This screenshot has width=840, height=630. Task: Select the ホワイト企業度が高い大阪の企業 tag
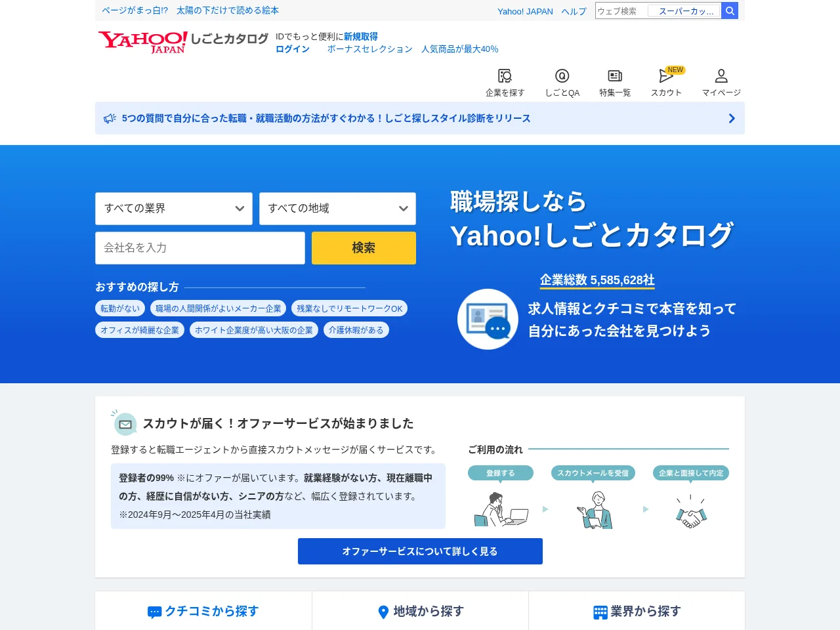point(254,330)
